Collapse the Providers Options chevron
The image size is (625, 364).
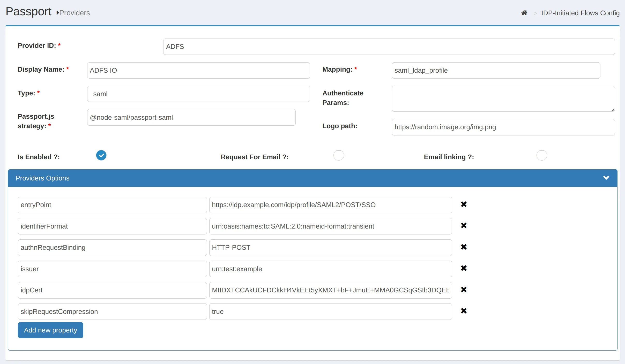coord(606,178)
